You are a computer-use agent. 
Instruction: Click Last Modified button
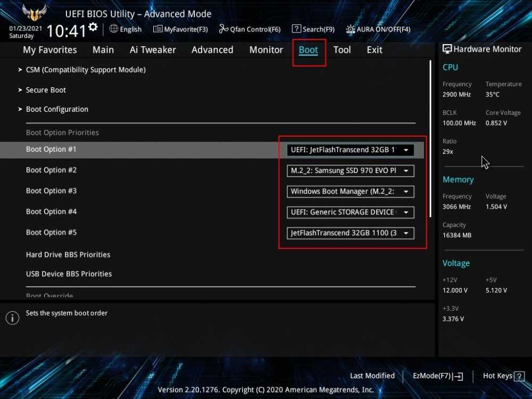[372, 376]
